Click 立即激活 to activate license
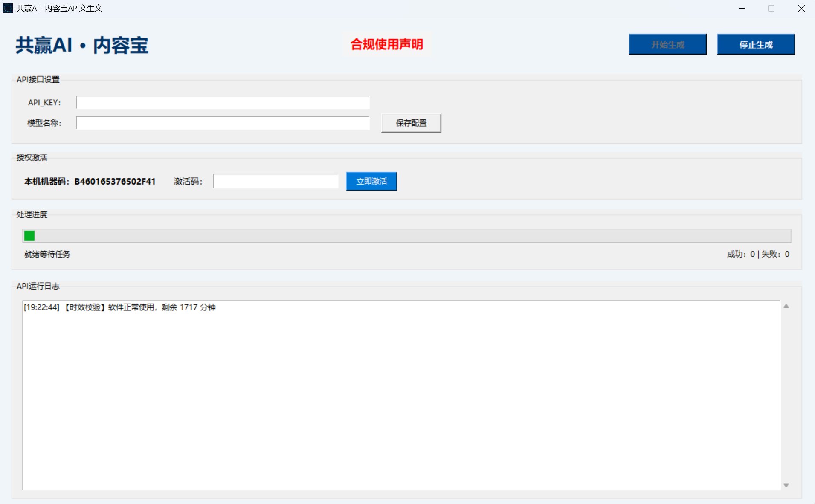 coord(371,181)
